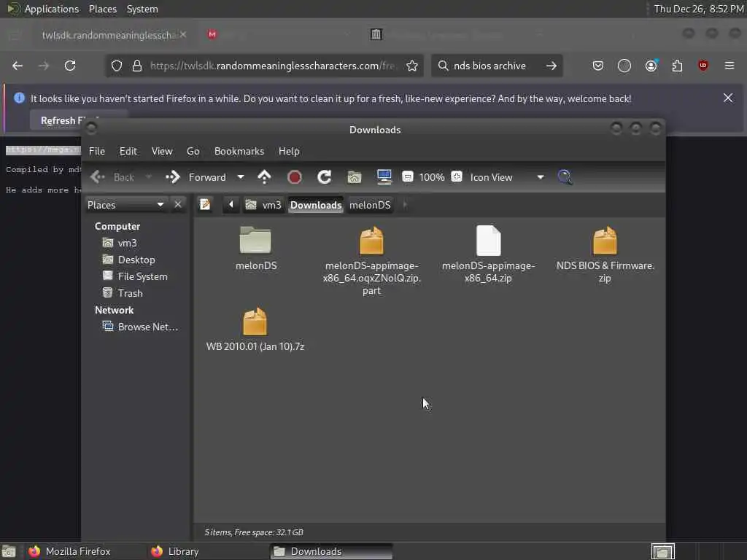Open the Icon View mode dropdown

pos(507,177)
